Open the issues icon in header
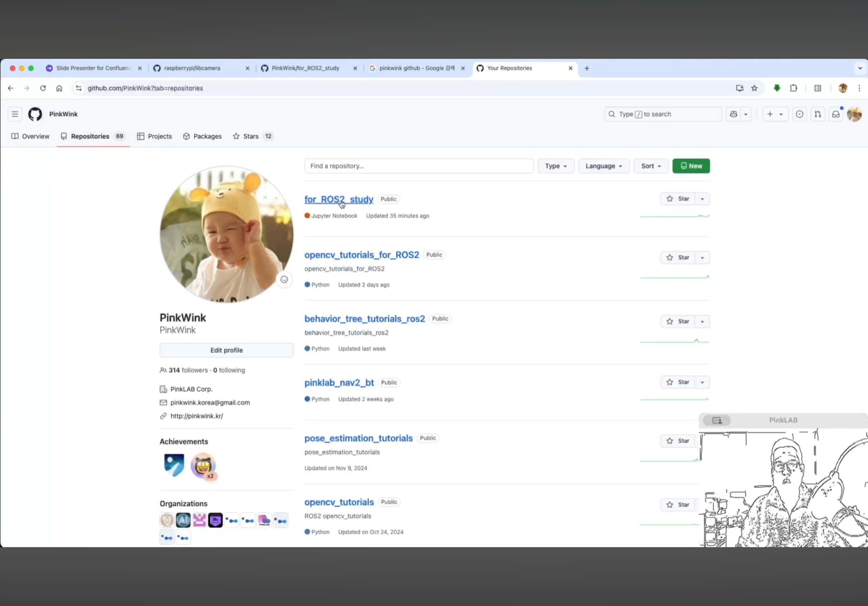868x606 pixels. click(800, 114)
